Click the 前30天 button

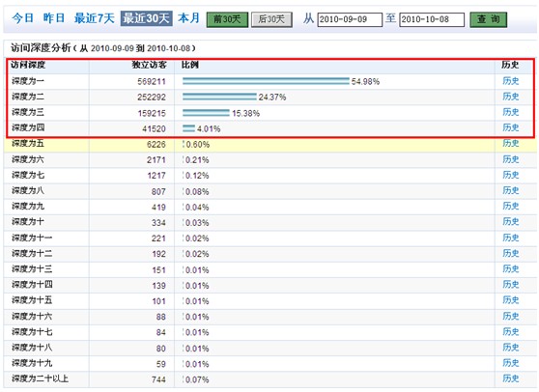click(x=227, y=19)
